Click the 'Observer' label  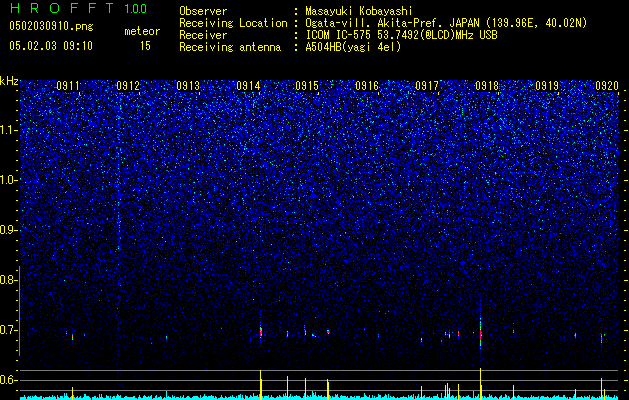coord(203,11)
